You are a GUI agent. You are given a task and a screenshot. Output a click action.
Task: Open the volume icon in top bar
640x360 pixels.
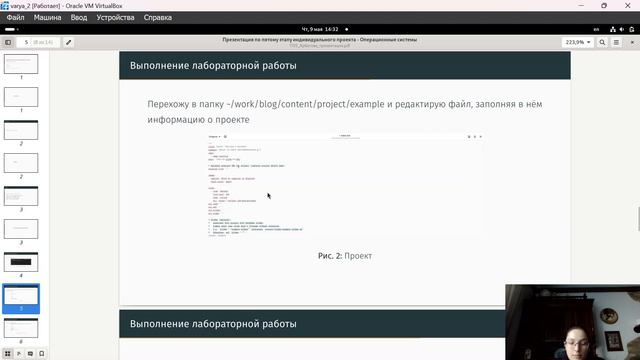[x=622, y=29]
